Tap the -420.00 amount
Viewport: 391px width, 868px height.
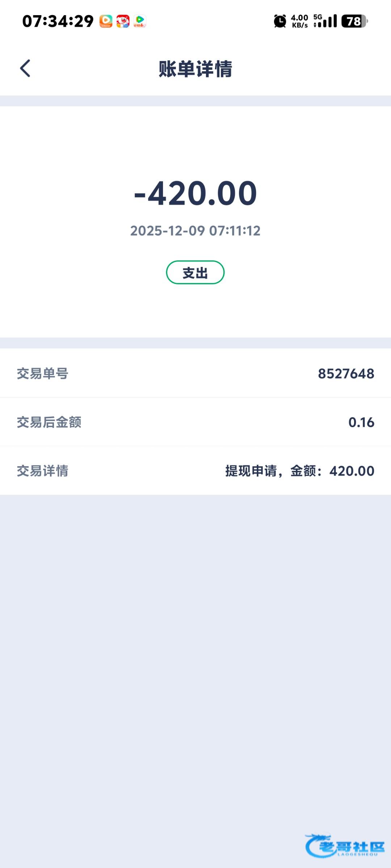(x=195, y=193)
